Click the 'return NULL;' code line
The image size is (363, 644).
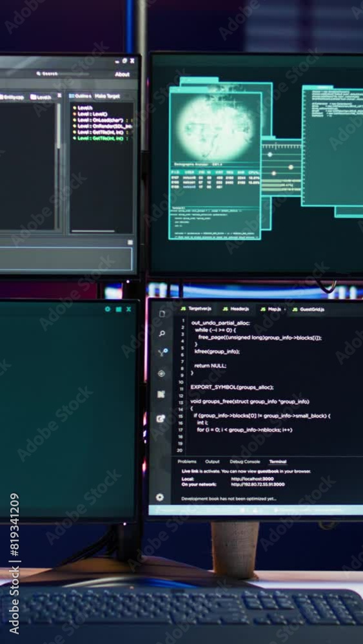(x=210, y=366)
